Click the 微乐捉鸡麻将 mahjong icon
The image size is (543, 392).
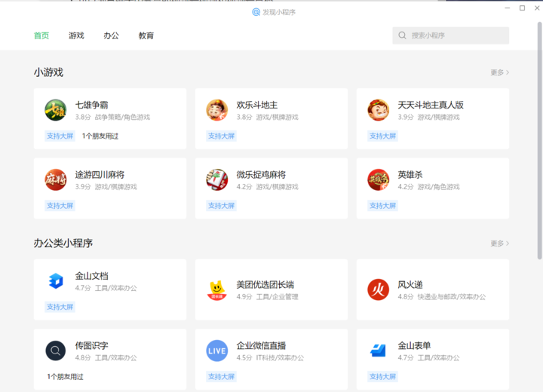pos(216,179)
